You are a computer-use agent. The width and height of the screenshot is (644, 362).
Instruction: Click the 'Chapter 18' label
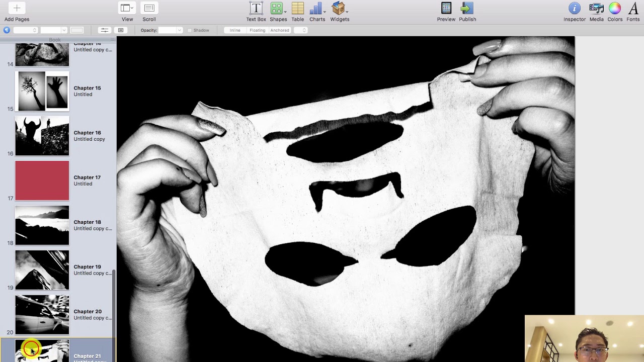pos(87,222)
